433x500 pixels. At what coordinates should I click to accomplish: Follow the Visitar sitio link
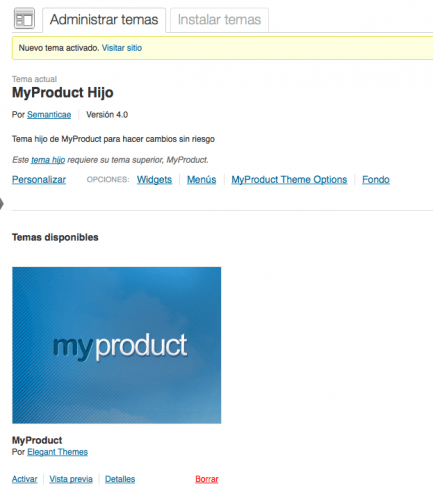(122, 48)
